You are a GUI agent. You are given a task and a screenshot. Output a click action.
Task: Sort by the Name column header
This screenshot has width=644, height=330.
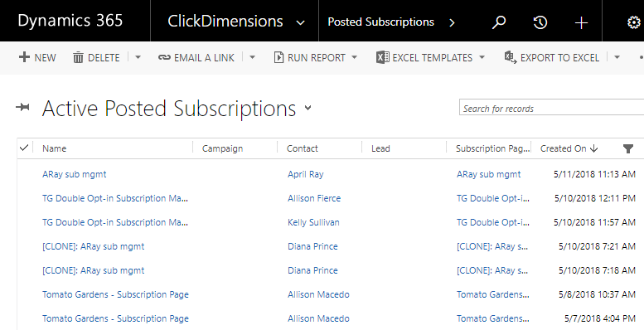click(54, 148)
